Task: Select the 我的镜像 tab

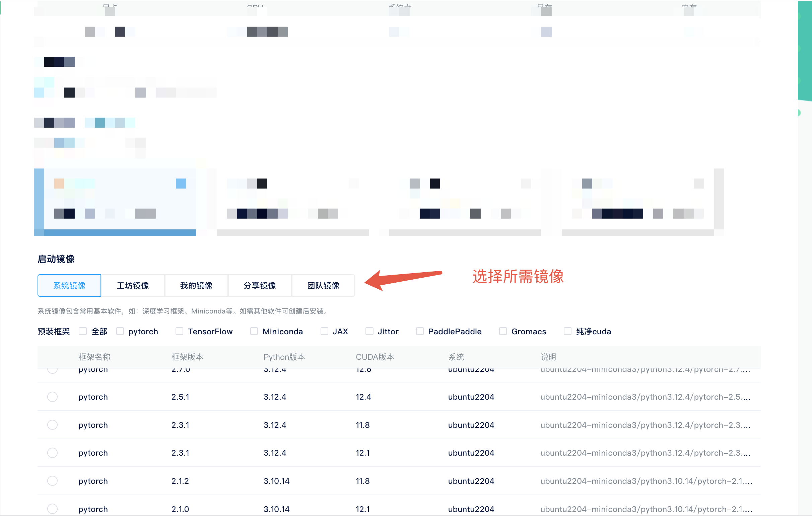Action: [196, 286]
